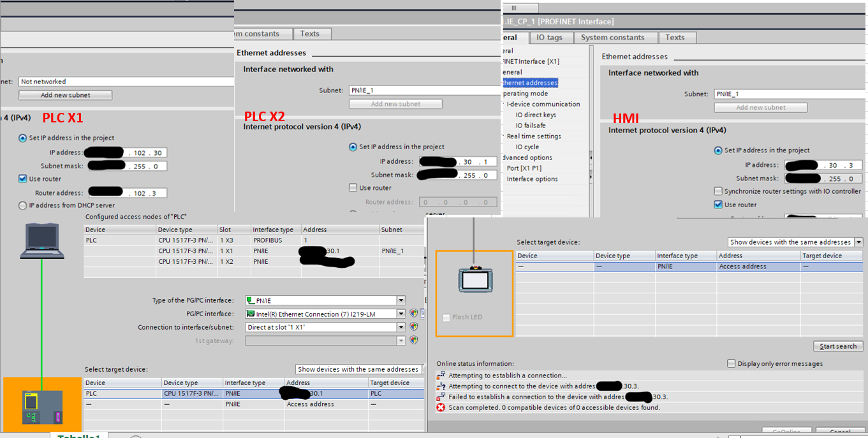
Task: Click 'Add new subnet' in PLC X1 pane
Action: (66, 95)
